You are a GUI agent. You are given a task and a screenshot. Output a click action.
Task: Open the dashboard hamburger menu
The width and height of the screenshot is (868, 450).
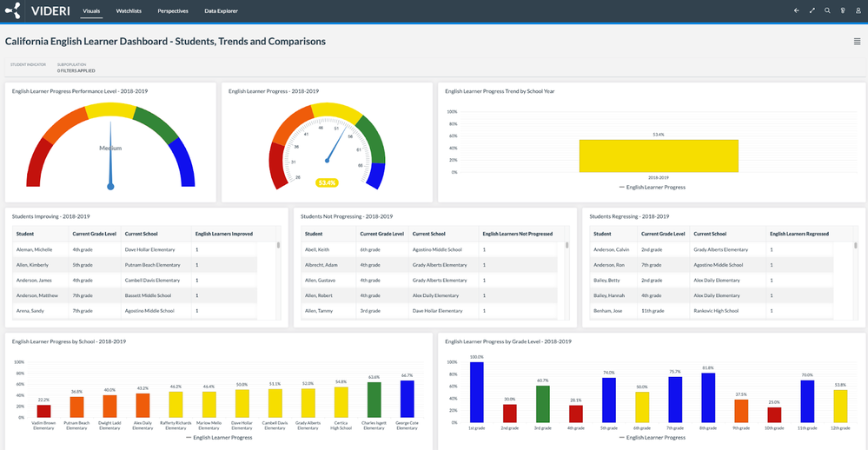[x=857, y=42]
